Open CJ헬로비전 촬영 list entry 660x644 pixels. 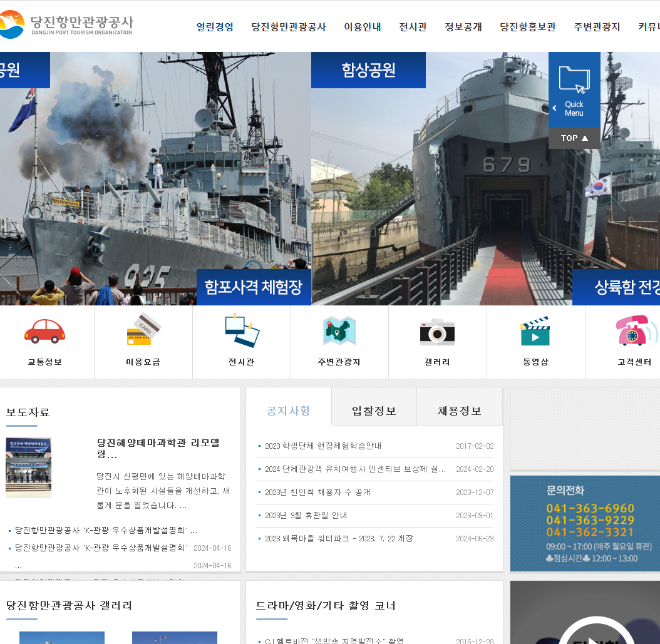334,640
